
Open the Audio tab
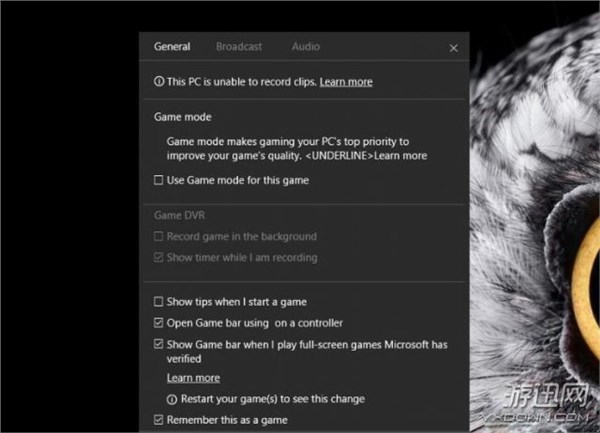click(x=306, y=47)
